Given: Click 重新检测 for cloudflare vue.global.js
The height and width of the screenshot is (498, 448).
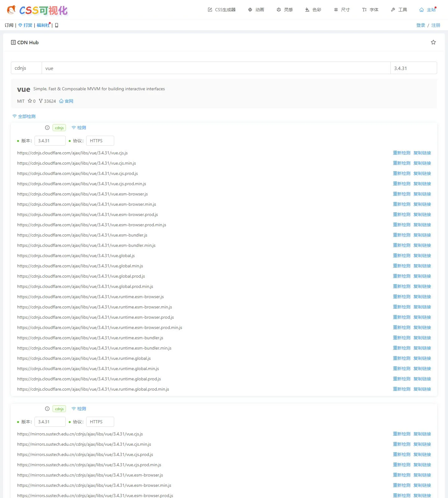Looking at the screenshot, I should pos(402,256).
